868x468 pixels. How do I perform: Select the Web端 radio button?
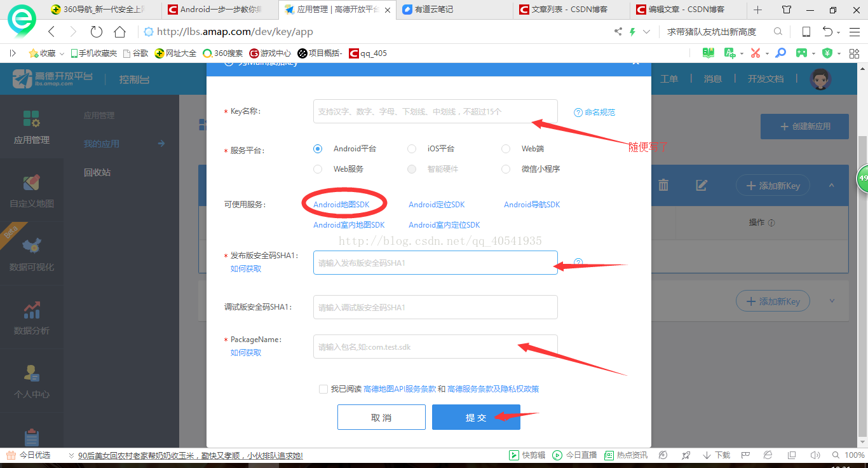click(x=506, y=149)
